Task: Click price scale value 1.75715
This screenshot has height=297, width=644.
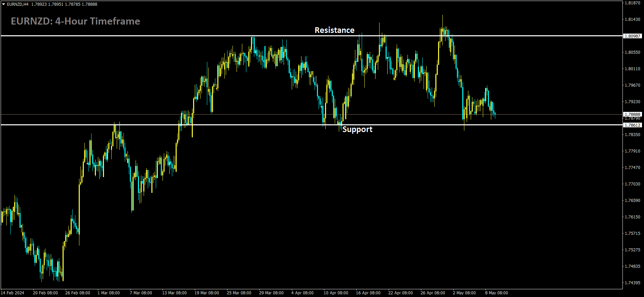Action: pyautogui.click(x=633, y=233)
